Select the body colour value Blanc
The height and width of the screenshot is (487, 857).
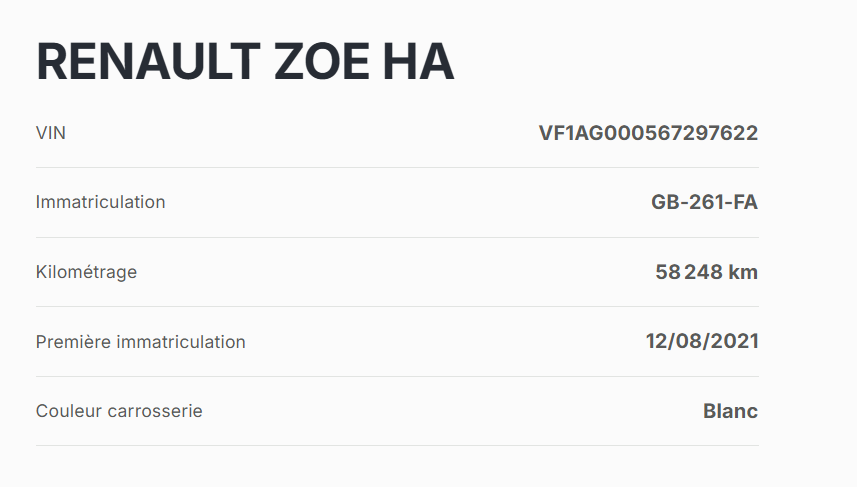point(730,411)
